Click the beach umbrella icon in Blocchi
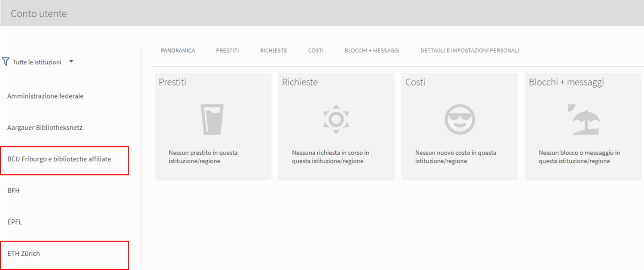Viewport: 644px width, 270px height. (x=583, y=119)
